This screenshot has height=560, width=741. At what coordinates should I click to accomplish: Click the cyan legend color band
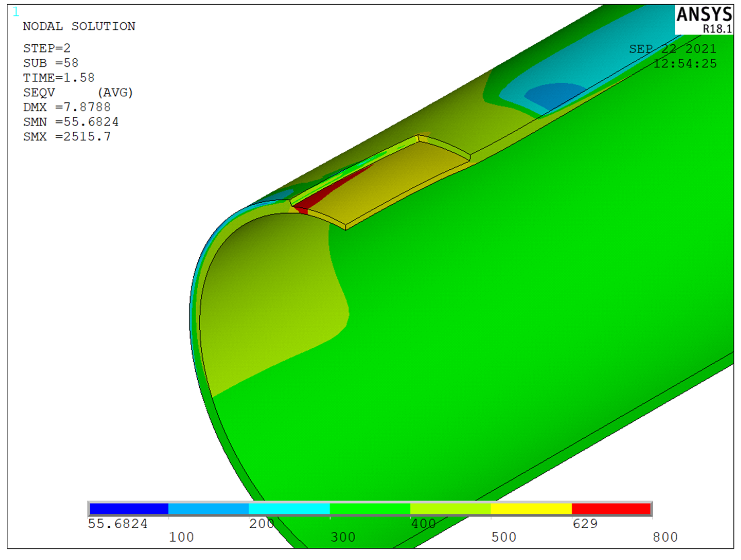(289, 509)
